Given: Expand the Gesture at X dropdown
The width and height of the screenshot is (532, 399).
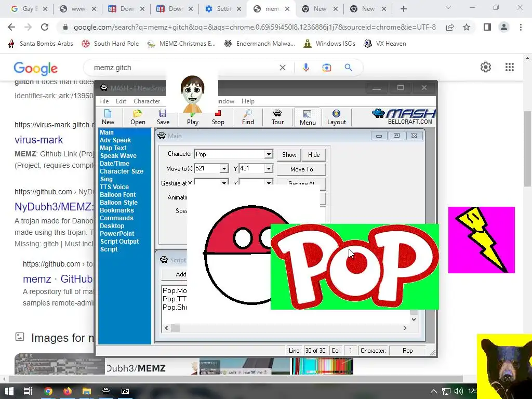Looking at the screenshot, I should (x=224, y=183).
